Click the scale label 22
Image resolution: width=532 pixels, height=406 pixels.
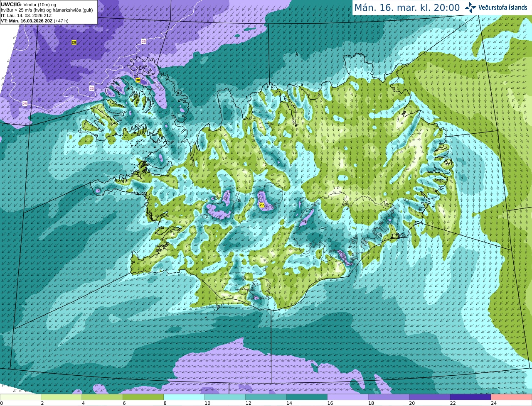pyautogui.click(x=453, y=403)
